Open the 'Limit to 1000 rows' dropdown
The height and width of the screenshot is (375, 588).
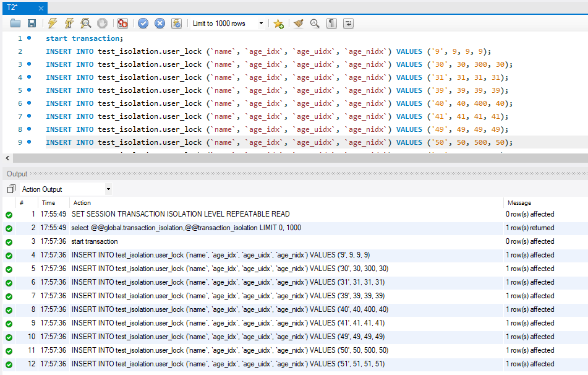point(228,24)
